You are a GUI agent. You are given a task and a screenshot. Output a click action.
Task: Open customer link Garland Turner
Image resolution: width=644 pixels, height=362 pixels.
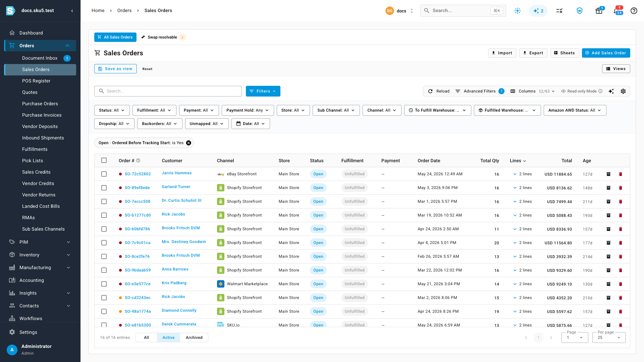[176, 187]
